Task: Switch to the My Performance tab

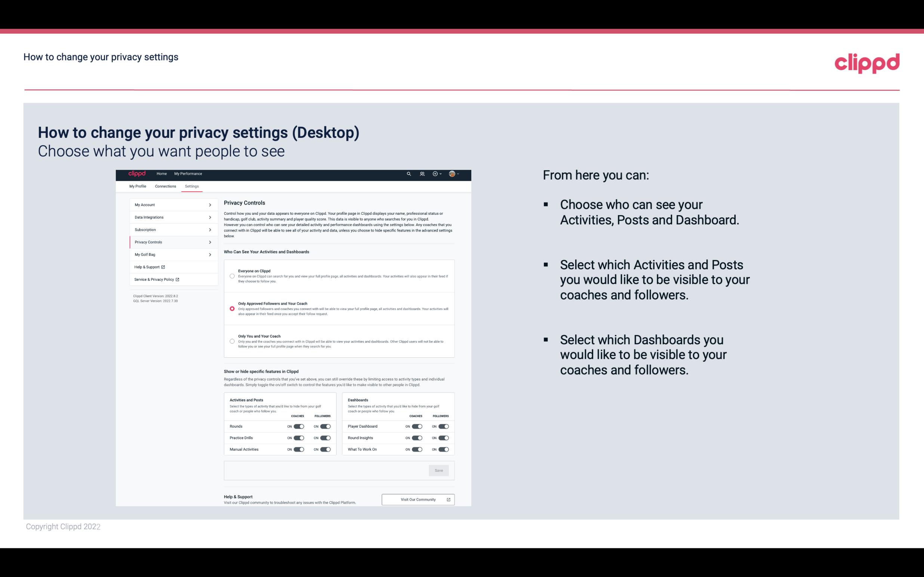Action: tap(188, 174)
